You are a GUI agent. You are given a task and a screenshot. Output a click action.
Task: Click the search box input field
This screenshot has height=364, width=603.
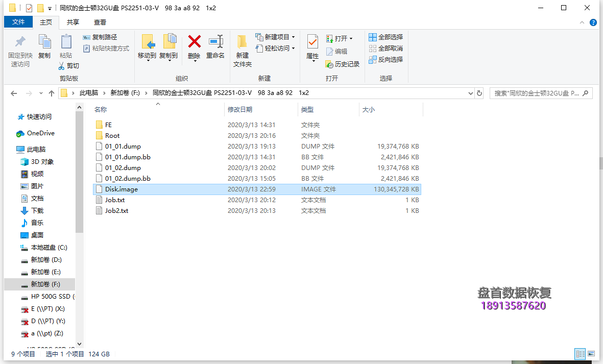[536, 93]
